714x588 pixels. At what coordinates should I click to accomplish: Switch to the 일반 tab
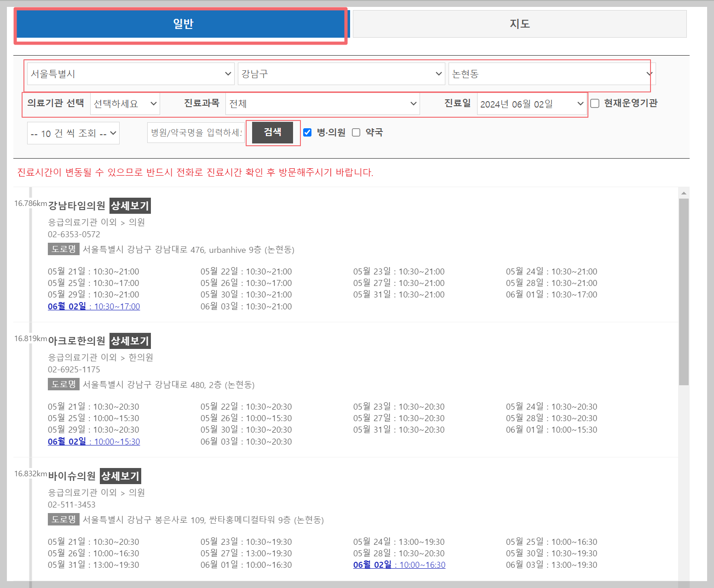[183, 24]
